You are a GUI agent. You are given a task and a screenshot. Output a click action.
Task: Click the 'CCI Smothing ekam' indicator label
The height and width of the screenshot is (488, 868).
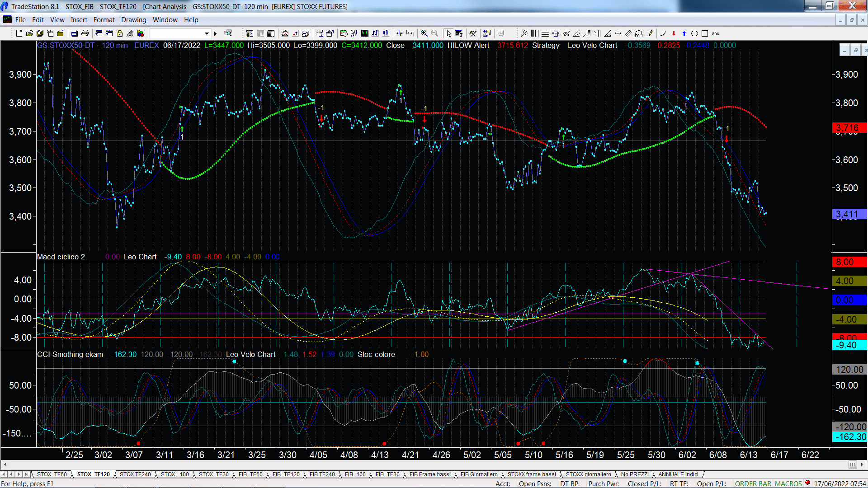point(70,354)
